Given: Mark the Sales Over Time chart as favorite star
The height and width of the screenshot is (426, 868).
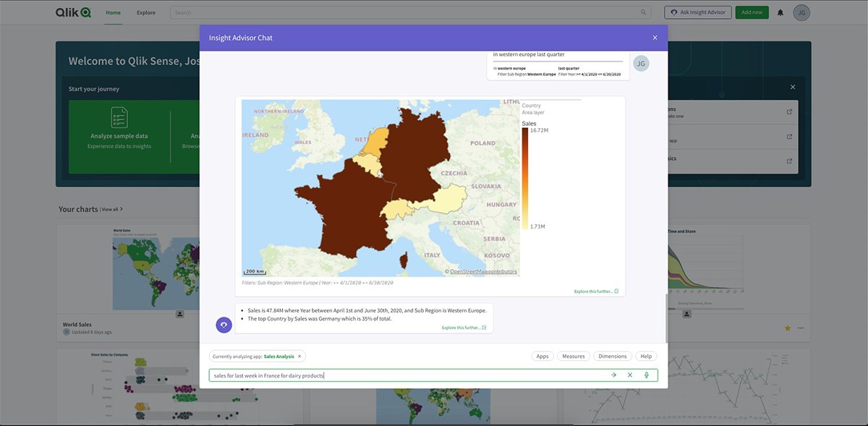Looking at the screenshot, I should tap(786, 327).
